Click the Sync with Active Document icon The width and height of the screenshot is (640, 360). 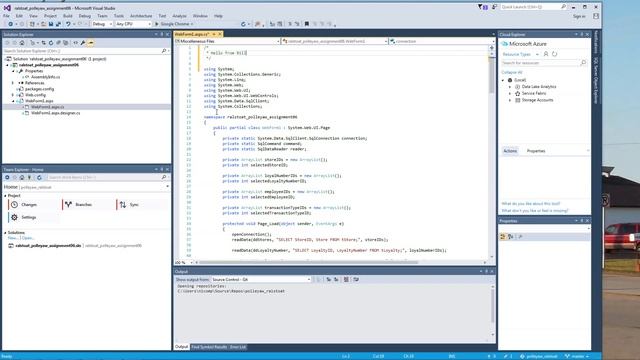[x=44, y=42]
